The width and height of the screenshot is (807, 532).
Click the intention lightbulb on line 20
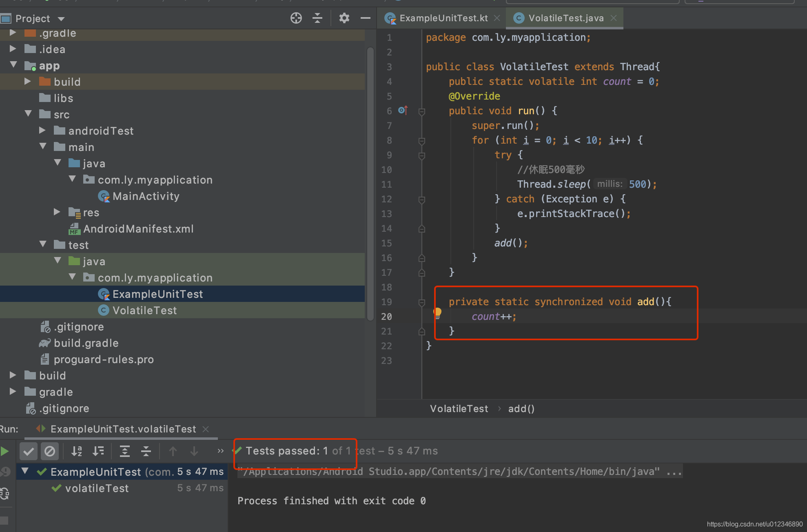437,313
